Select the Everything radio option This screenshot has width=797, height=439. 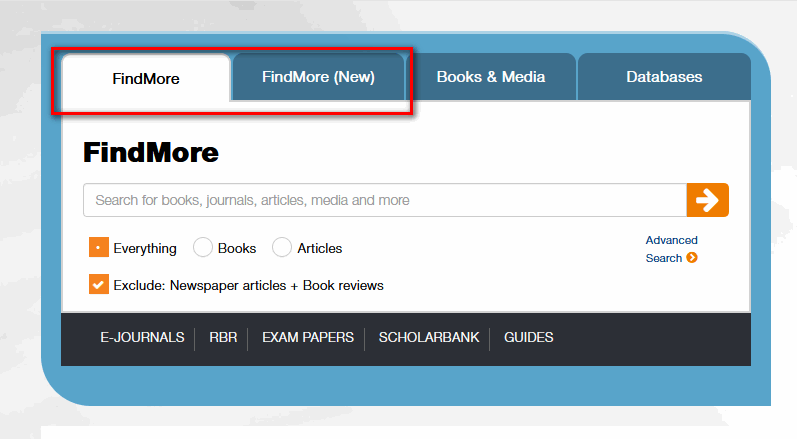(x=99, y=247)
